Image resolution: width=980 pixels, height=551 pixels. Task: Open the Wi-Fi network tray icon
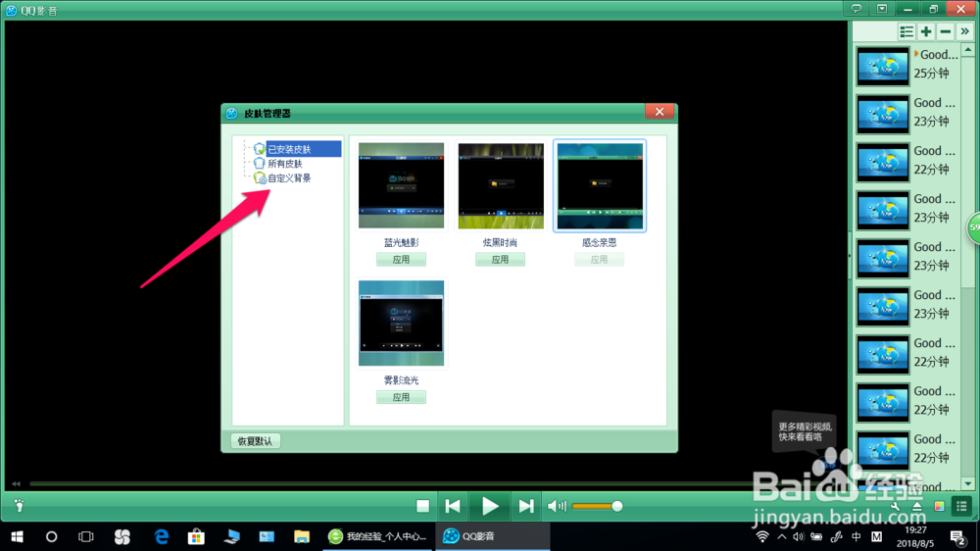coord(762,536)
